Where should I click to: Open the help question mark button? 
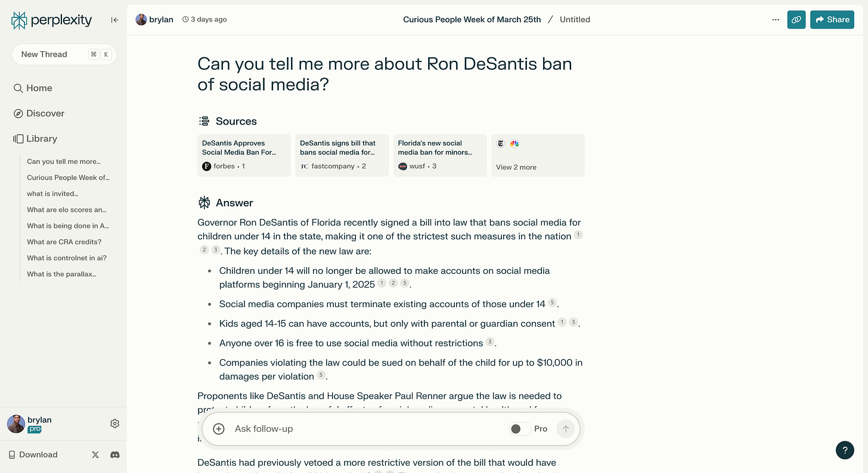pos(845,450)
